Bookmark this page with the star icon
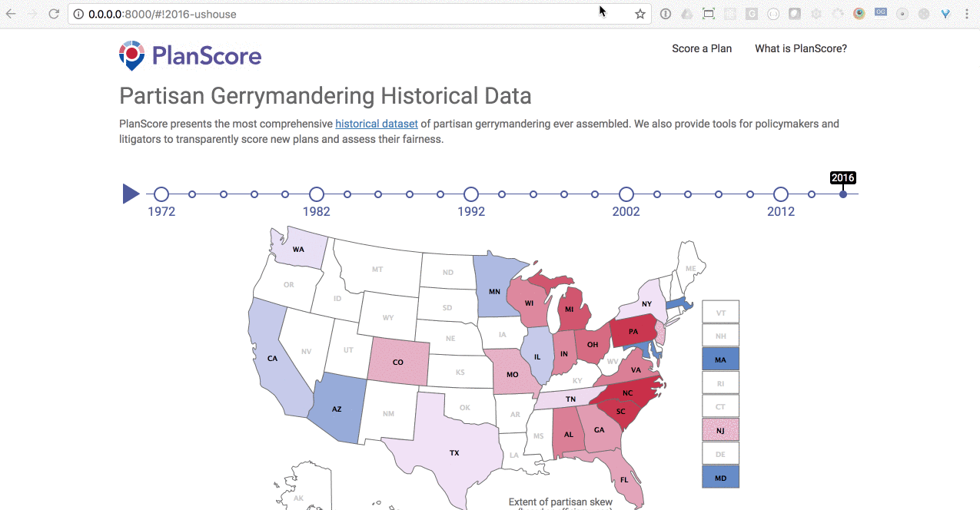The width and height of the screenshot is (980, 510). click(640, 13)
